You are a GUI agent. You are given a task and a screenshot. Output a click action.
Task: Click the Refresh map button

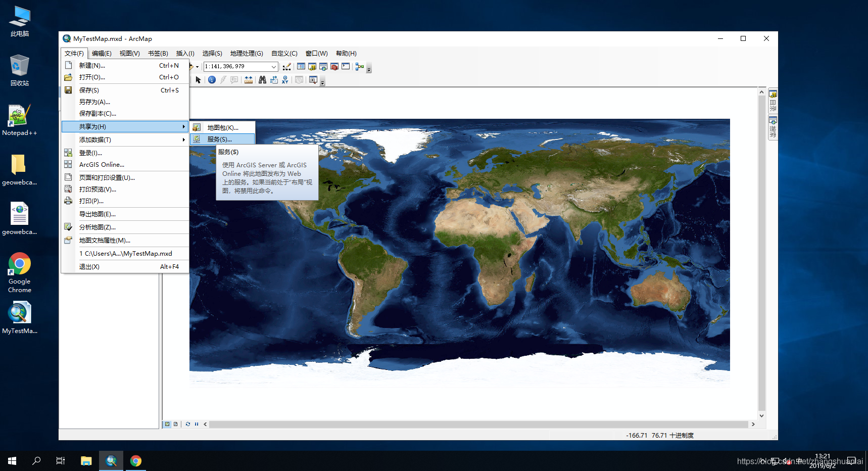[x=188, y=424]
